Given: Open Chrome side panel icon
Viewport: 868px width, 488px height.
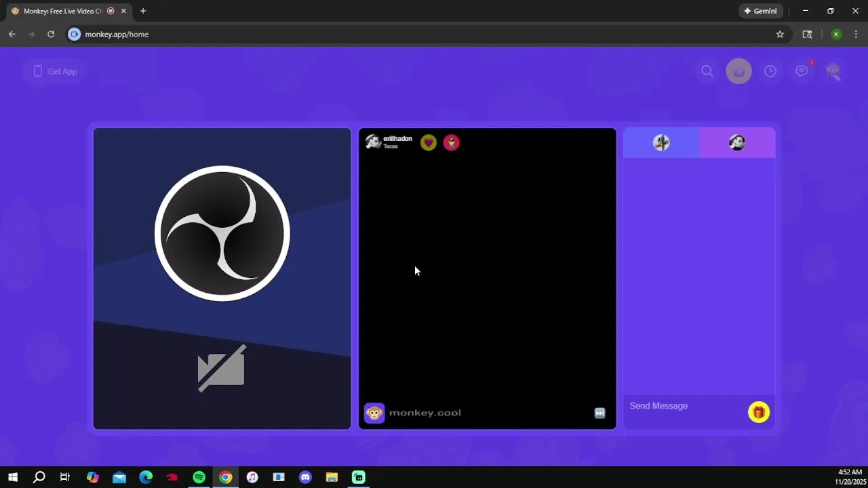Looking at the screenshot, I should click(807, 34).
